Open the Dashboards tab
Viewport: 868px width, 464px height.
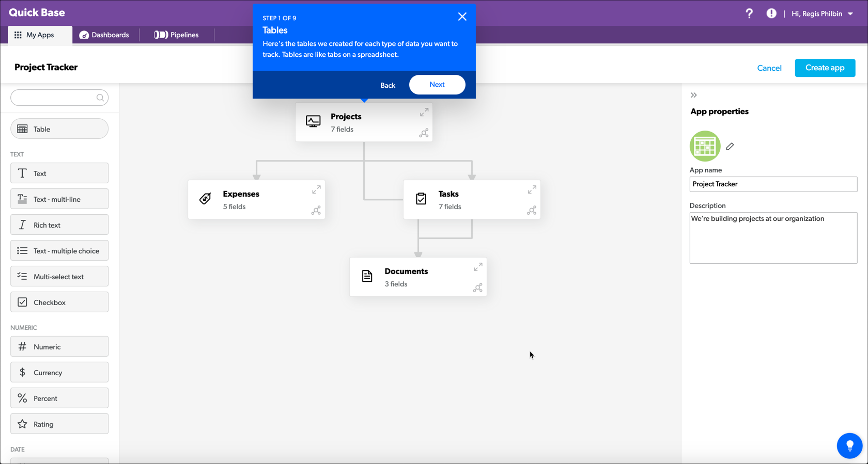click(104, 35)
